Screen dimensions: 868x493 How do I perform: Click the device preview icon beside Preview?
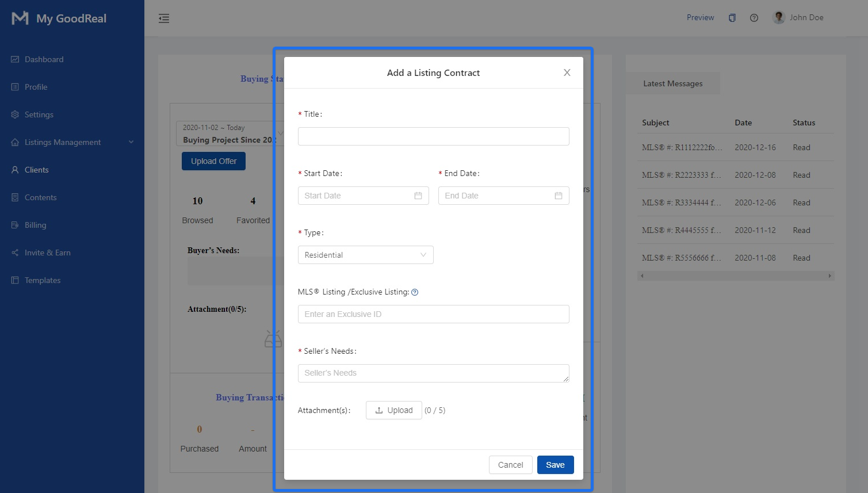(732, 18)
